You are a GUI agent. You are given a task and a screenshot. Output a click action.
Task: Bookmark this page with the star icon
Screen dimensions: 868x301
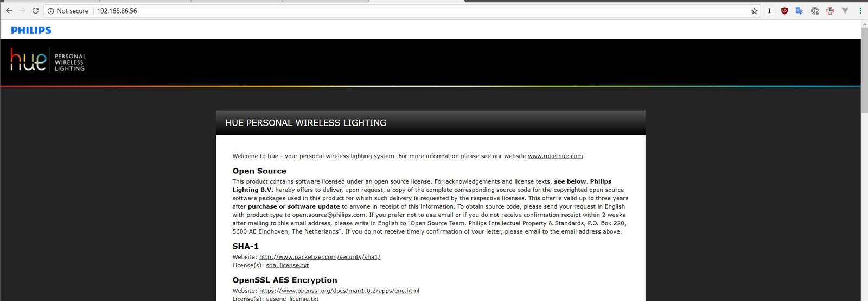click(754, 11)
